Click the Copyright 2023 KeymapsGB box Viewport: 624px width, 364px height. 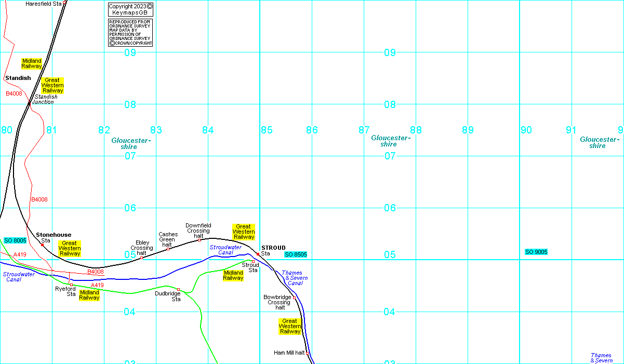pyautogui.click(x=130, y=9)
